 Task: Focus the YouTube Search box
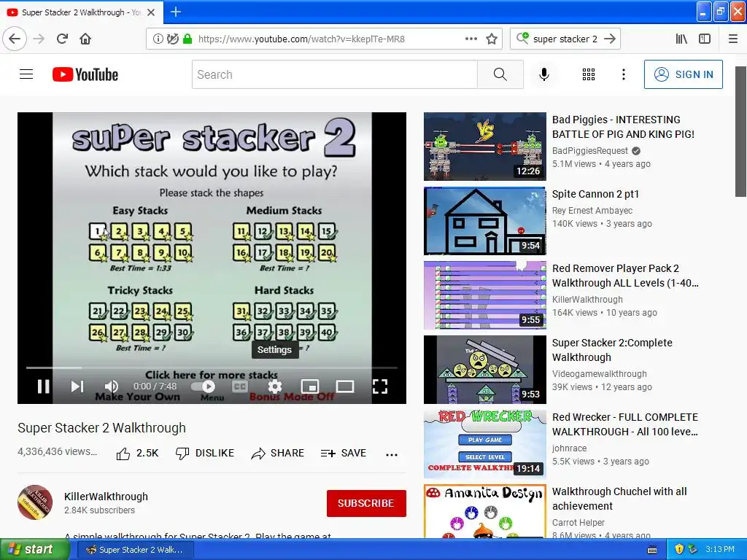(x=334, y=74)
